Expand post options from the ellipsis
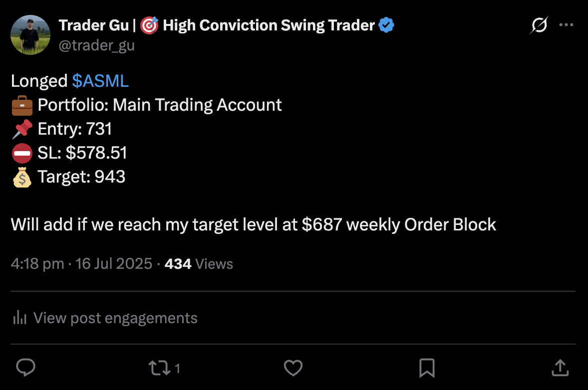This screenshot has width=588, height=390. pos(566,24)
